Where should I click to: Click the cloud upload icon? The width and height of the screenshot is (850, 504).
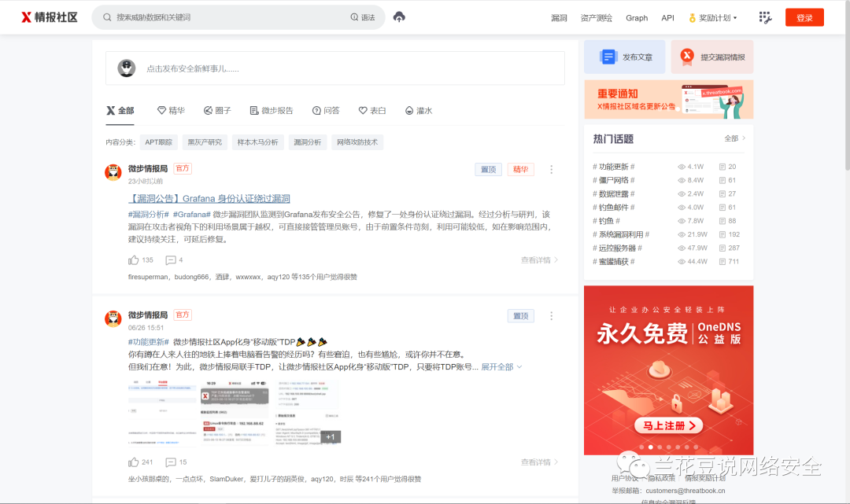399,17
